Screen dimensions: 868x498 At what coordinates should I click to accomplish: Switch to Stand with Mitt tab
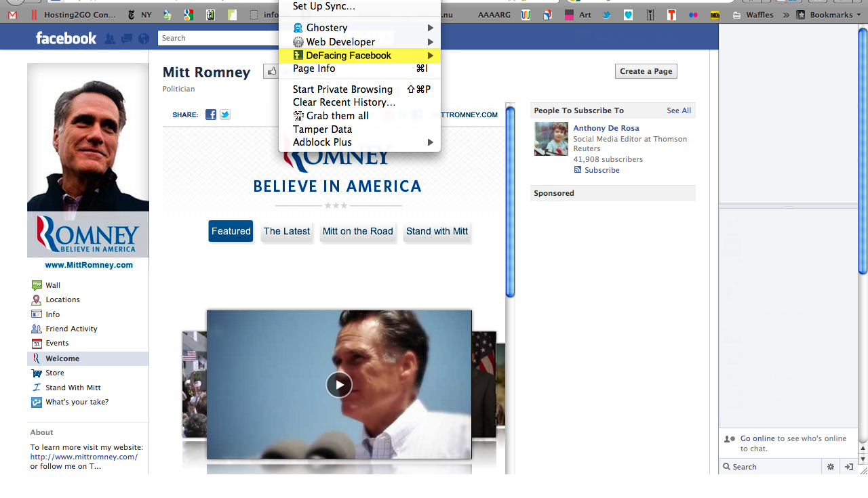(x=437, y=231)
